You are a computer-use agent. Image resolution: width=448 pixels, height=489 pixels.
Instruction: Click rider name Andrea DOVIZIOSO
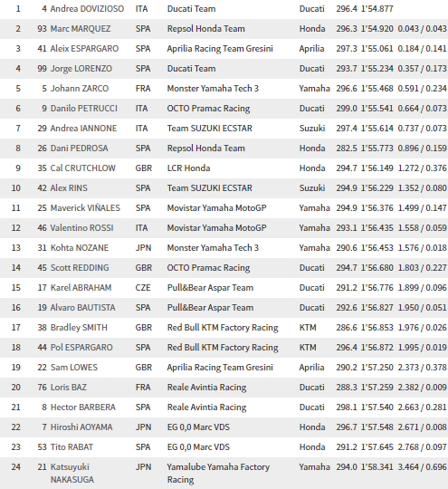87,9
